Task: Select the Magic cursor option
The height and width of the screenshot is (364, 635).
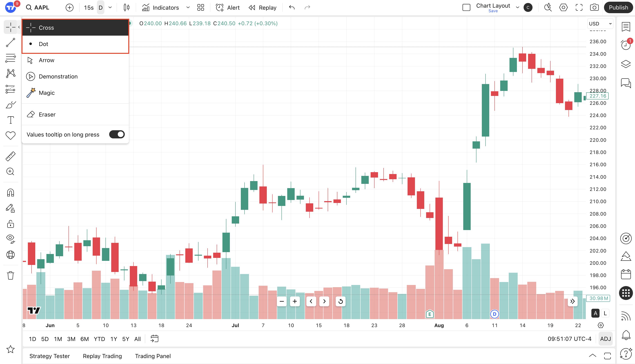Action: (x=47, y=93)
